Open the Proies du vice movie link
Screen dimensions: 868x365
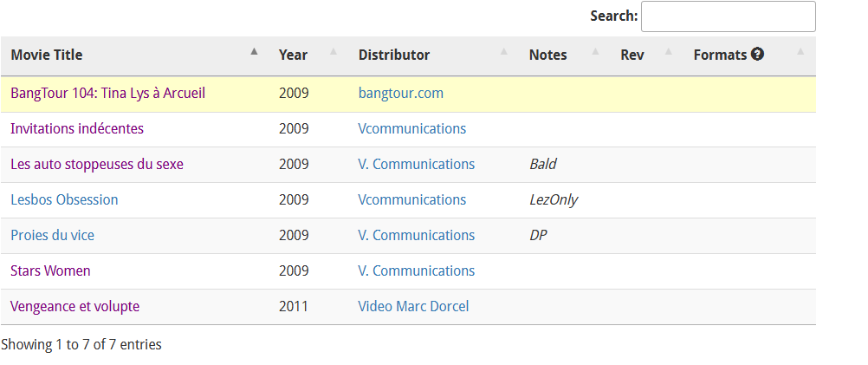click(52, 235)
